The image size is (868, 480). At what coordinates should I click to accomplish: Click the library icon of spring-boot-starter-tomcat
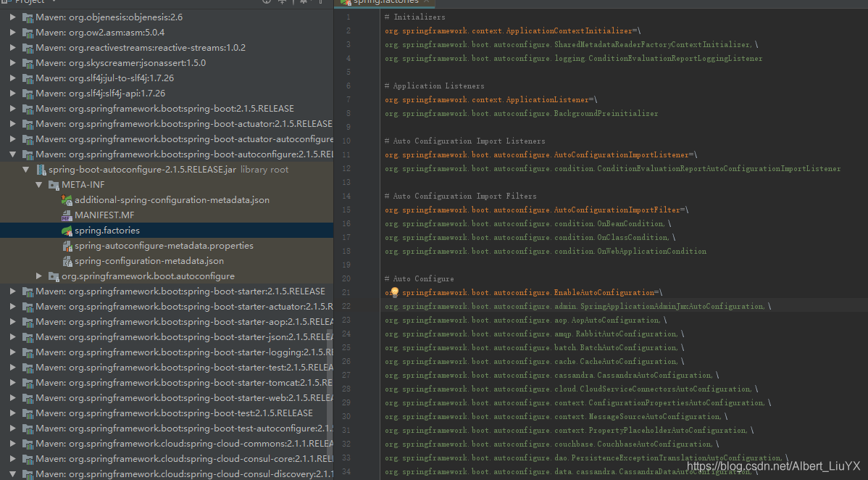[x=28, y=383]
